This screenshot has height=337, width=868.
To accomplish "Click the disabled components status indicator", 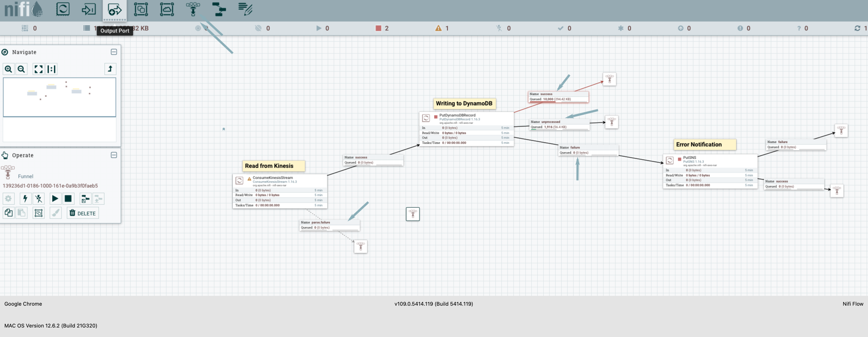I will (x=504, y=28).
